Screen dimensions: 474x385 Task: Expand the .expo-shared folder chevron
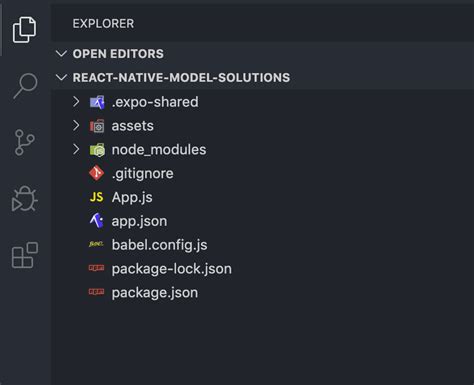click(76, 102)
